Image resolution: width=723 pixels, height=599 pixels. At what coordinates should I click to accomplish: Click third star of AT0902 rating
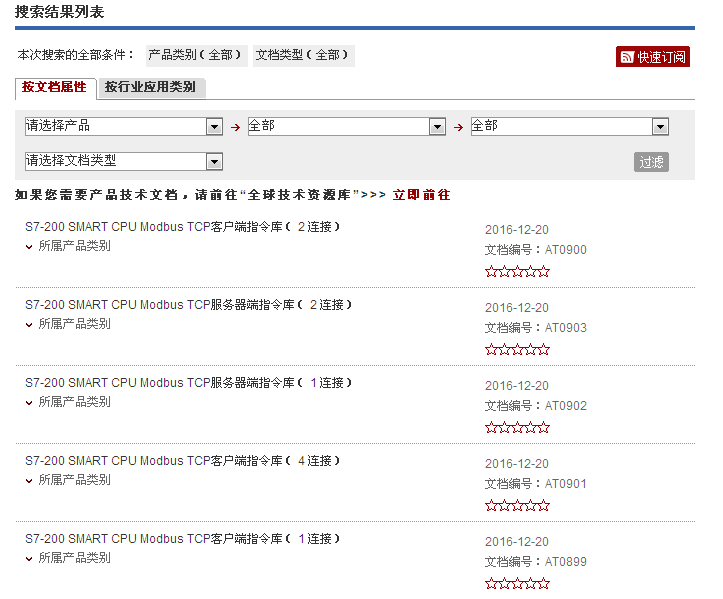point(518,428)
